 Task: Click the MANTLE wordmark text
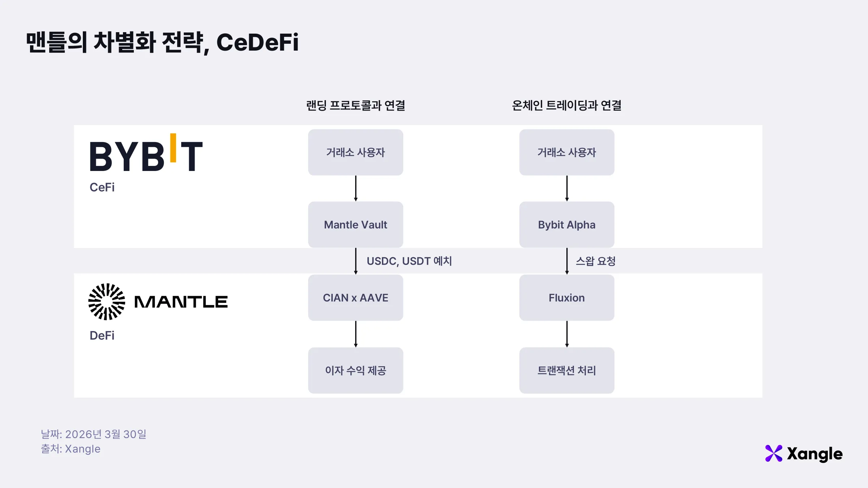[181, 302]
